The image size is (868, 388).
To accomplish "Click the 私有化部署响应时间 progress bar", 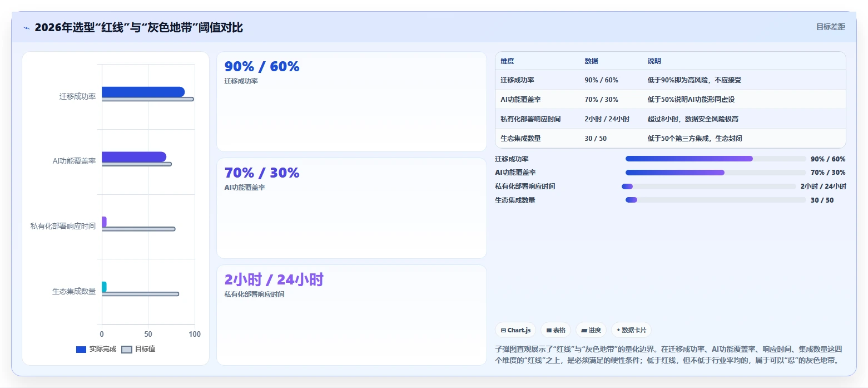I will (709, 186).
